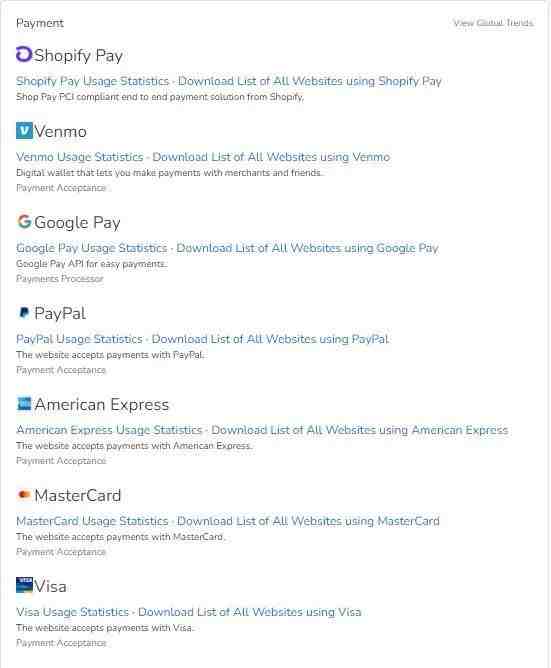Click the Google Pay G icon

pyautogui.click(x=24, y=221)
